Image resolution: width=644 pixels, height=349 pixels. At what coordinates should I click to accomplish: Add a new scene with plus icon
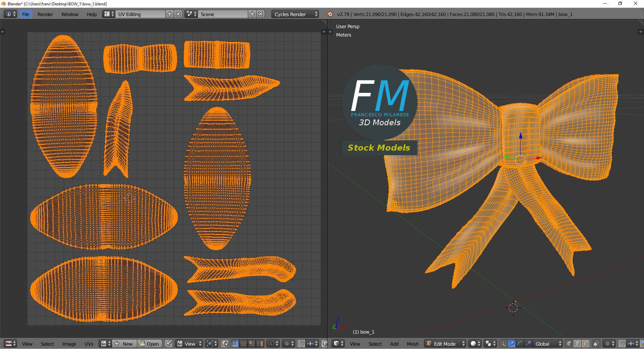coord(252,14)
